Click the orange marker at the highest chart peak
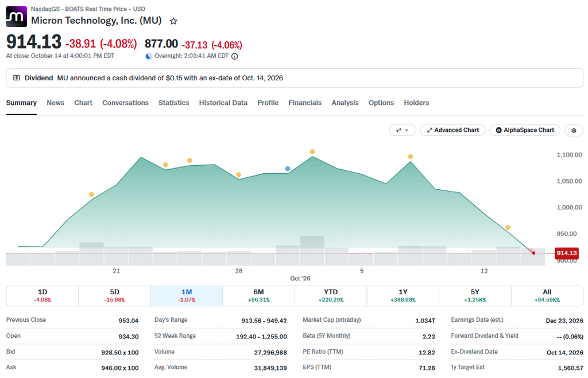The width and height of the screenshot is (588, 378). 312,152
